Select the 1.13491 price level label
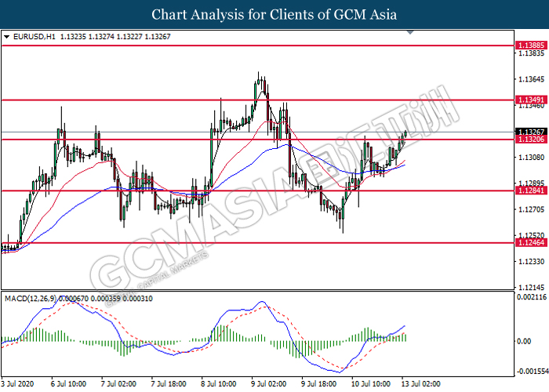This screenshot has height=392, width=549. click(531, 100)
